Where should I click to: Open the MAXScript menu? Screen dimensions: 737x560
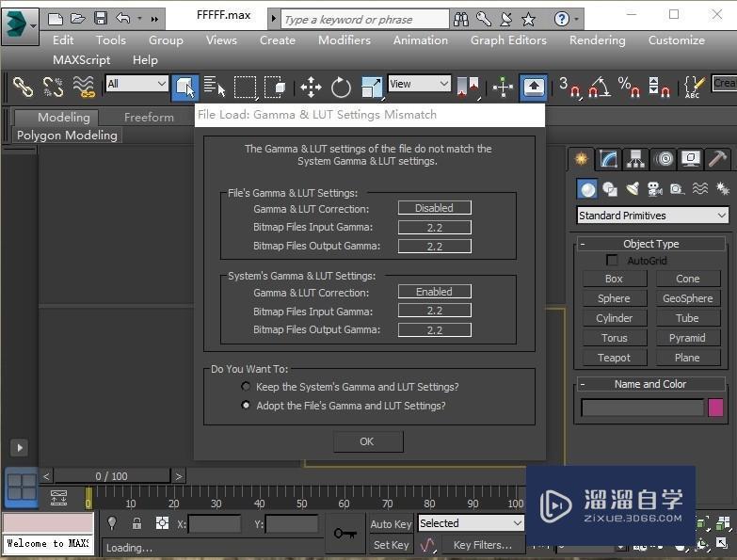coord(81,60)
